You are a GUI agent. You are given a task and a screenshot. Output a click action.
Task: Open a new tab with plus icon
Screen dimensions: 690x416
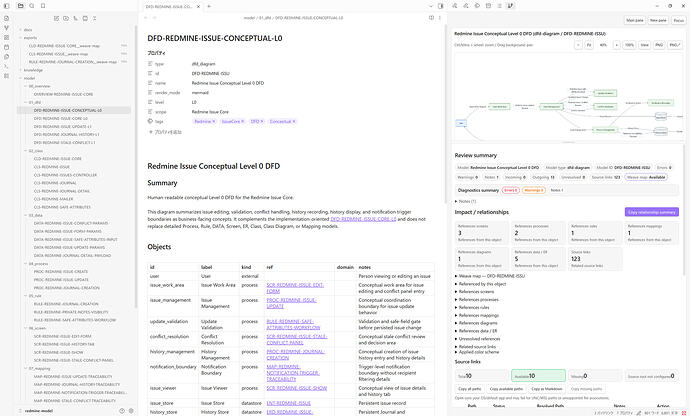point(209,7)
